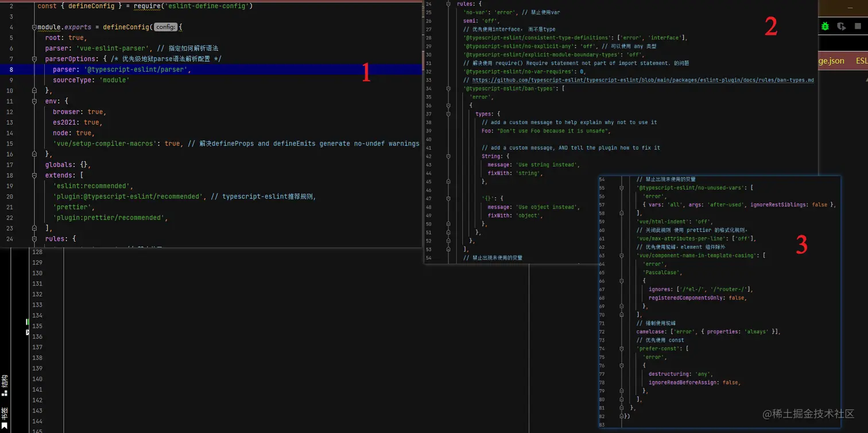Click line number 8 in the gutter
Image resolution: width=868 pixels, height=433 pixels.
[x=11, y=69]
